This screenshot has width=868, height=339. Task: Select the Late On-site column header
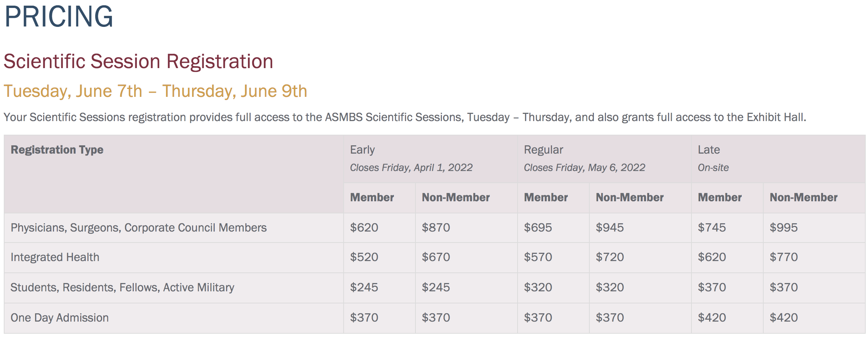click(713, 159)
